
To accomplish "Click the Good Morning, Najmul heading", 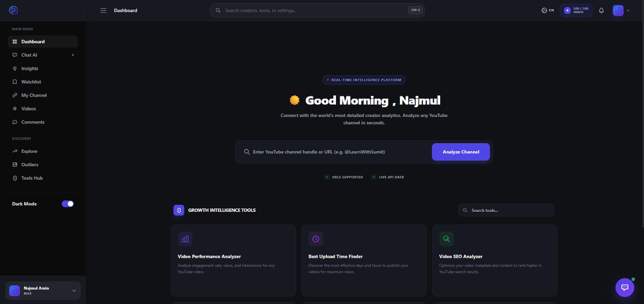I will pyautogui.click(x=373, y=100).
